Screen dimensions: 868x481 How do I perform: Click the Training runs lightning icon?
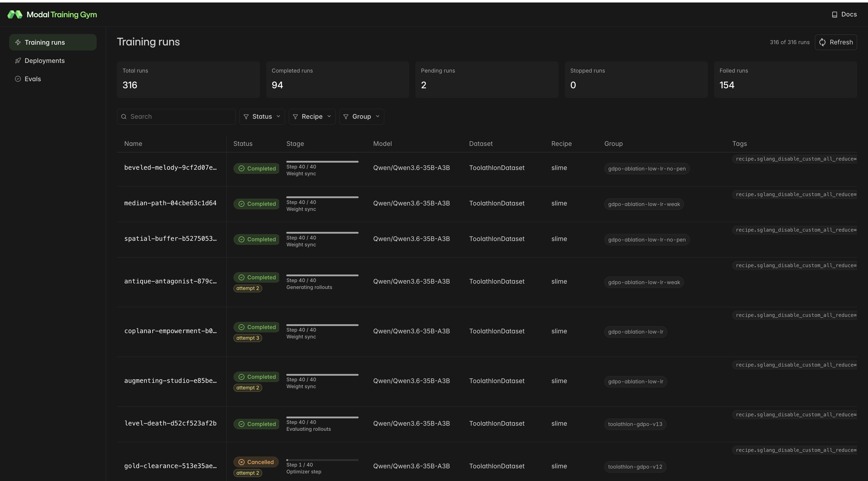click(18, 42)
